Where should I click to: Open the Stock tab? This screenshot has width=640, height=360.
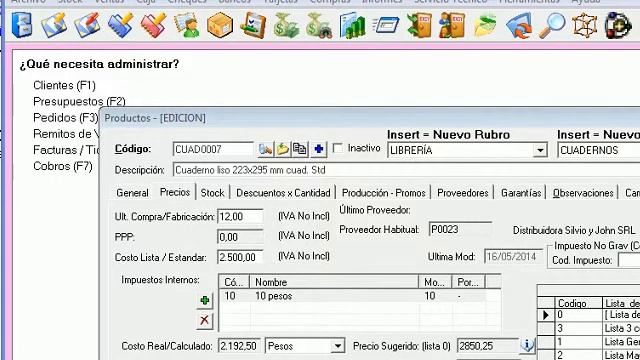click(x=212, y=193)
